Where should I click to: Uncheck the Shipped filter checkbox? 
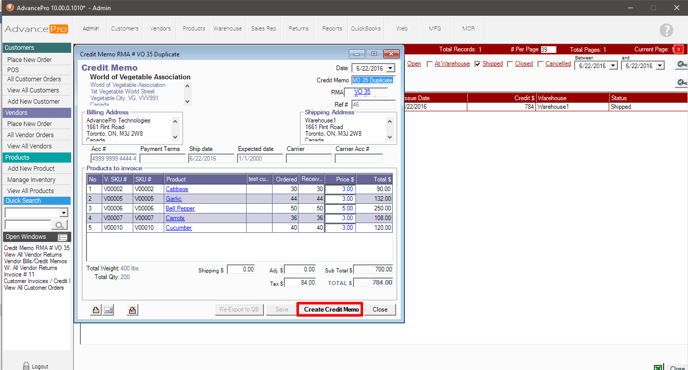(x=477, y=64)
